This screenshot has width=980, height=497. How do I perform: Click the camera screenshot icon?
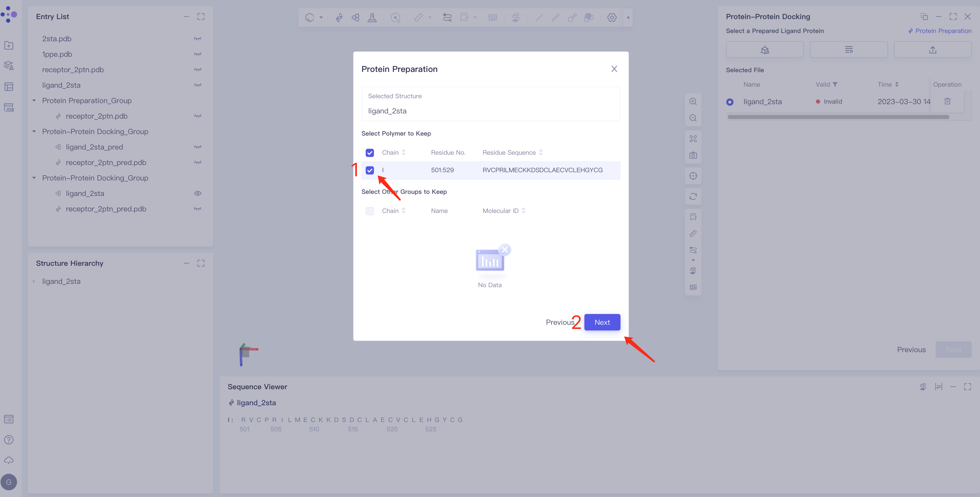(x=693, y=155)
